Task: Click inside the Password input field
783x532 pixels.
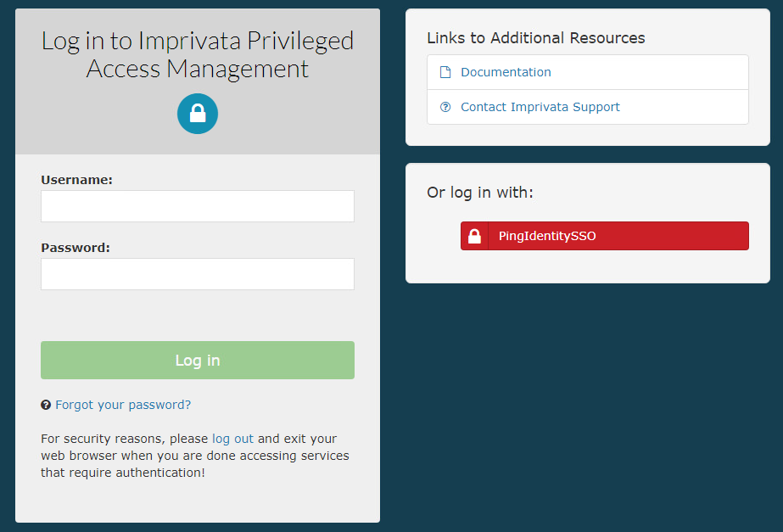Action: point(197,274)
